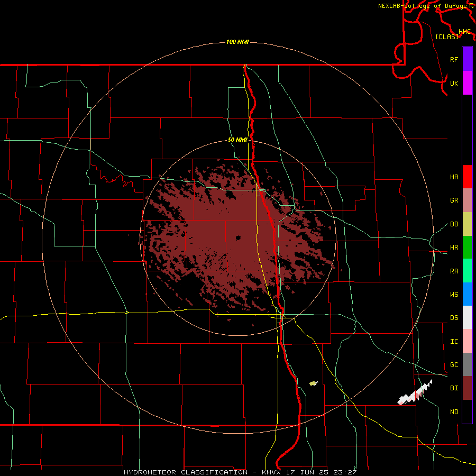Click the Hydrometeor Classification KMVX caption
476x476 pixels.
click(240, 472)
